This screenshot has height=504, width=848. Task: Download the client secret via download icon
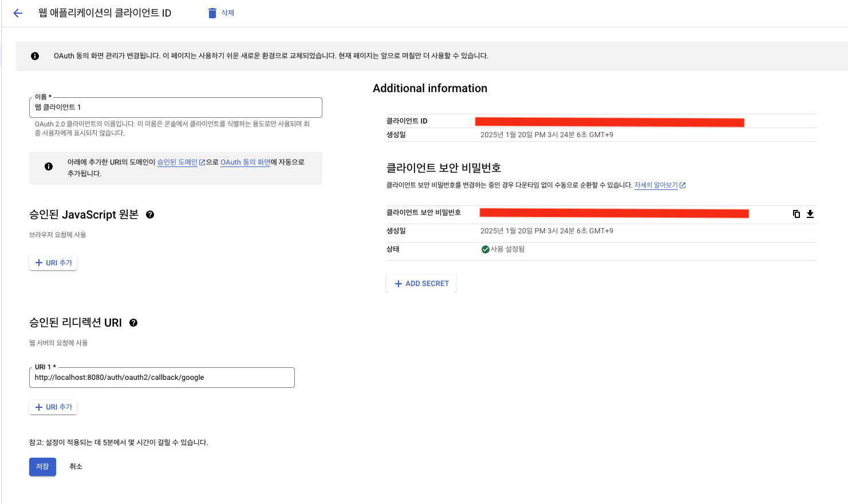pos(810,214)
